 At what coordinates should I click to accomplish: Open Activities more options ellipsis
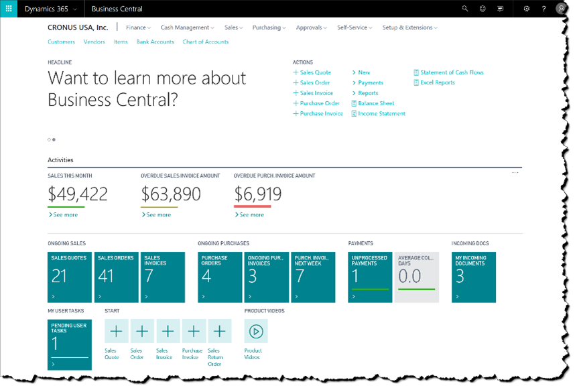[x=515, y=172]
